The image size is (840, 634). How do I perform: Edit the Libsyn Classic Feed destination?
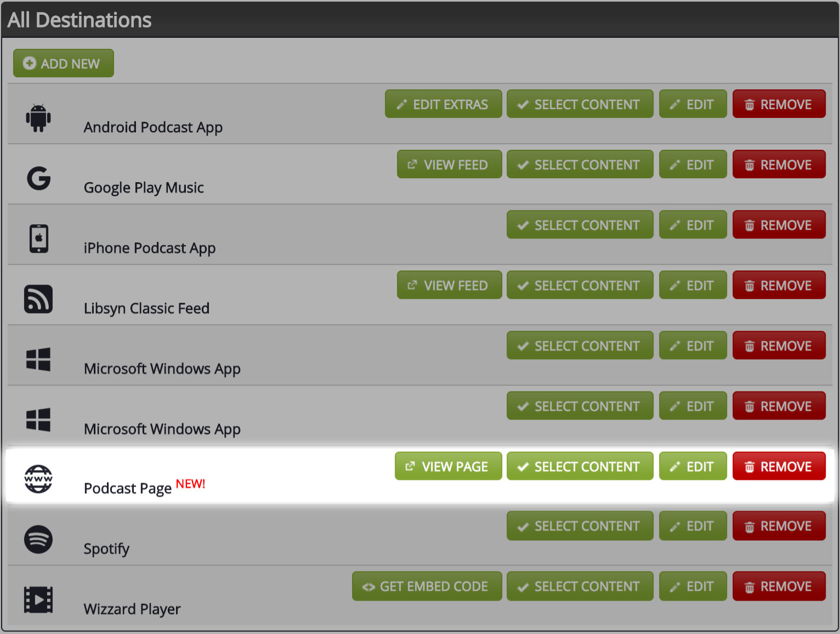click(x=693, y=285)
